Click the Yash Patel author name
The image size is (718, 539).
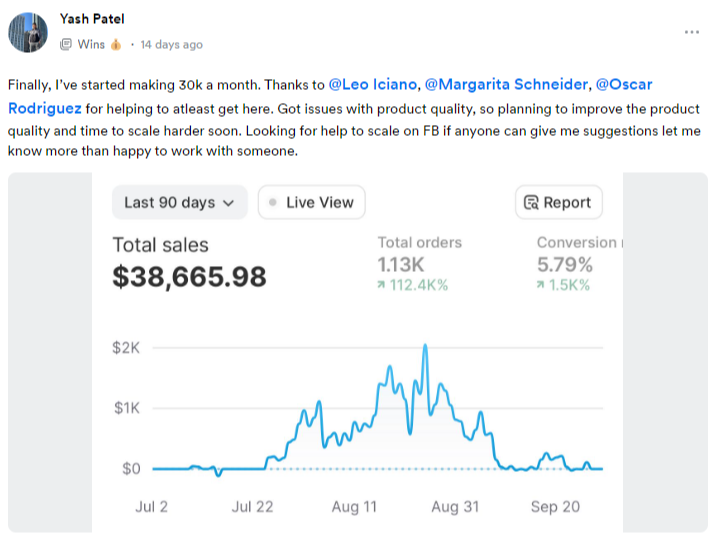click(x=92, y=19)
